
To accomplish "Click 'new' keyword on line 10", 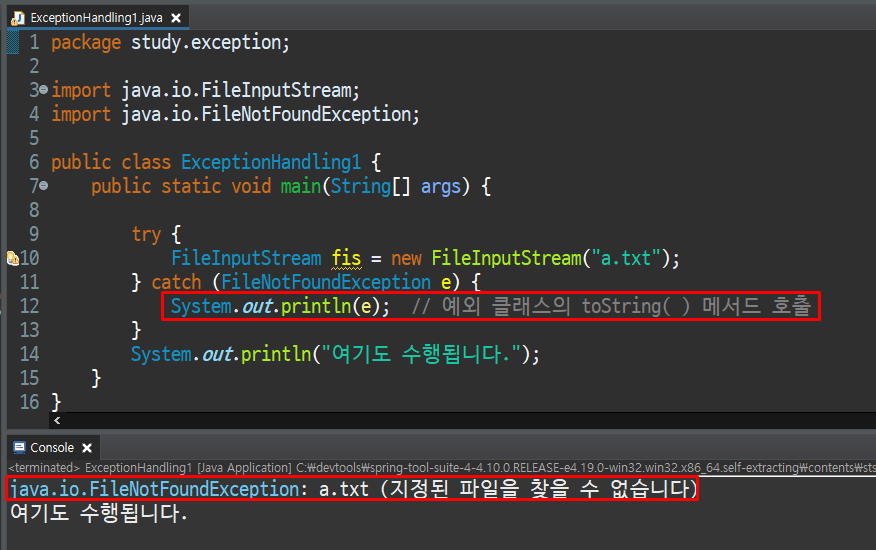I will point(406,258).
